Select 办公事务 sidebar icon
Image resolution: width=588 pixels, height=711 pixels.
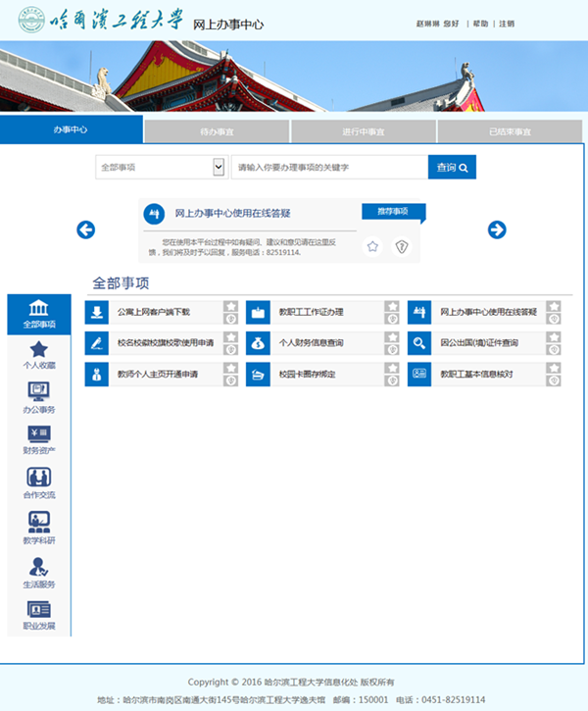click(x=39, y=392)
